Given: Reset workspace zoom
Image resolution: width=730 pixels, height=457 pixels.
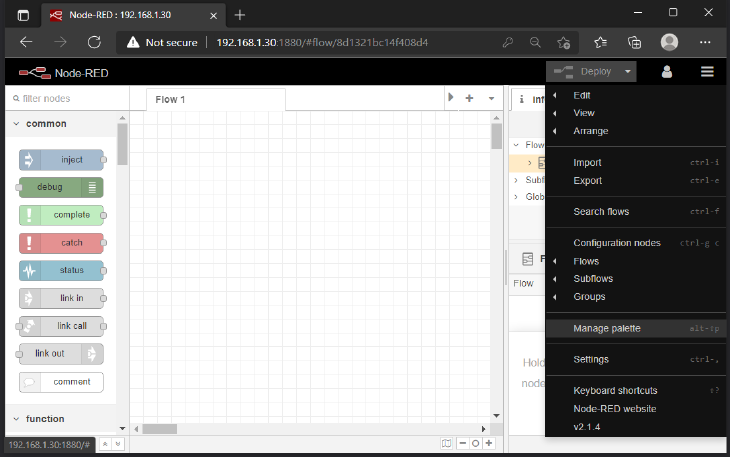Looking at the screenshot, I should click(x=475, y=444).
